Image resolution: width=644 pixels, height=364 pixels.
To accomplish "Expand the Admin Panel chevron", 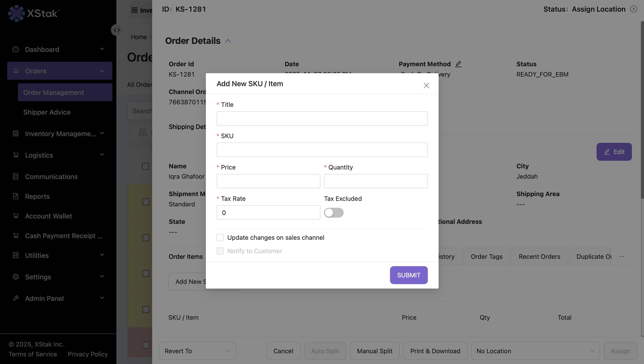I will pyautogui.click(x=102, y=298).
